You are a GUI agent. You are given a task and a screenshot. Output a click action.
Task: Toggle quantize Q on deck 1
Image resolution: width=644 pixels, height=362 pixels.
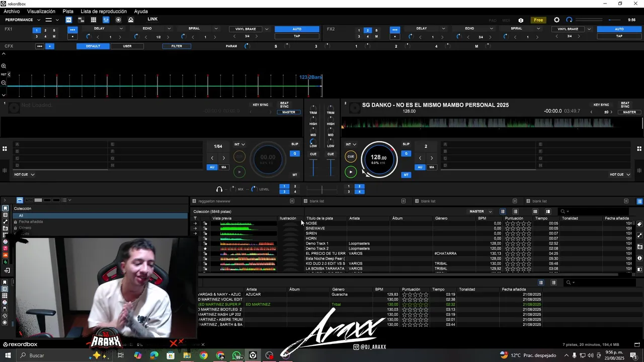295,154
